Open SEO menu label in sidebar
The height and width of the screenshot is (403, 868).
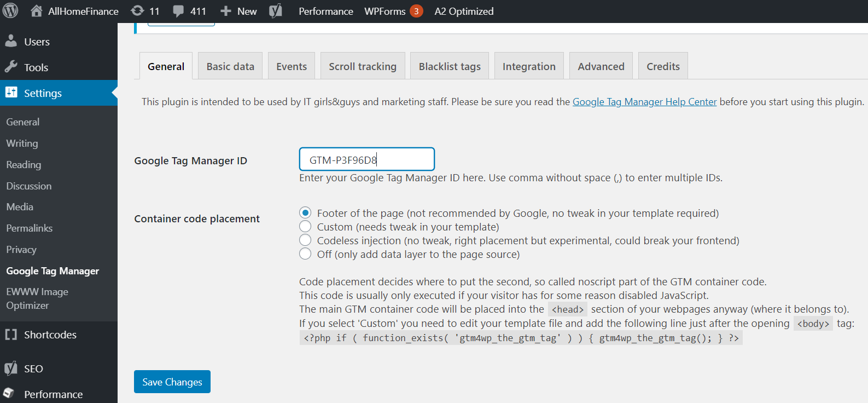click(x=33, y=369)
